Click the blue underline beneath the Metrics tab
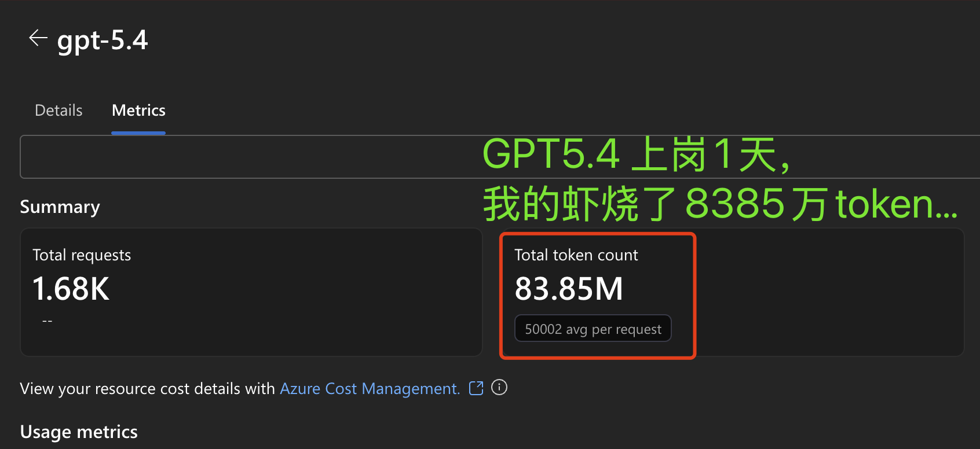Image resolution: width=980 pixels, height=449 pixels. click(x=138, y=133)
